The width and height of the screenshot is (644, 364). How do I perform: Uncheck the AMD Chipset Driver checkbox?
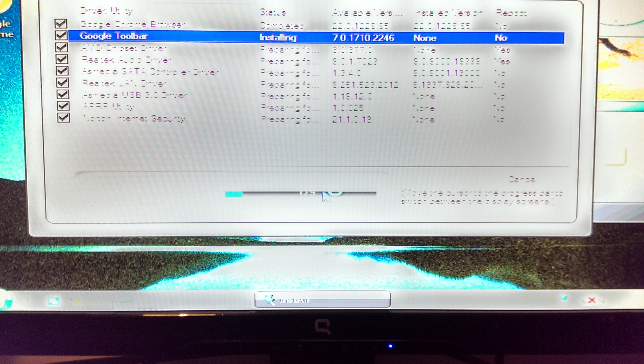coord(61,47)
